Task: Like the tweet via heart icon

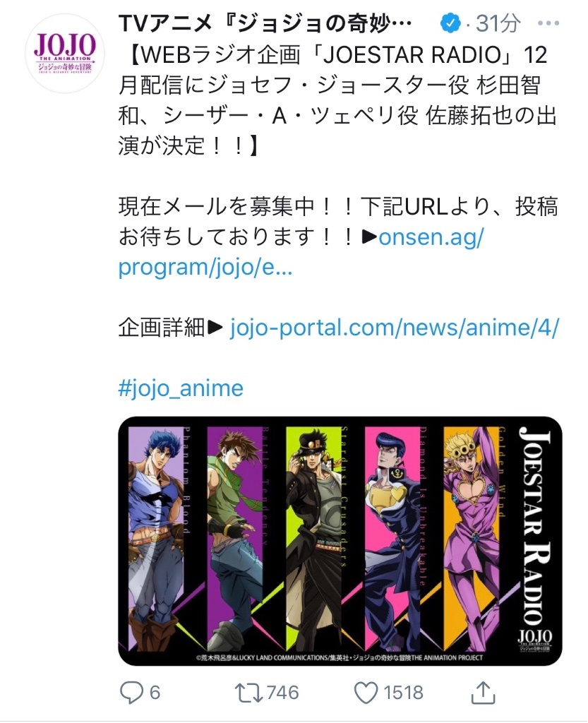Action: [366, 693]
